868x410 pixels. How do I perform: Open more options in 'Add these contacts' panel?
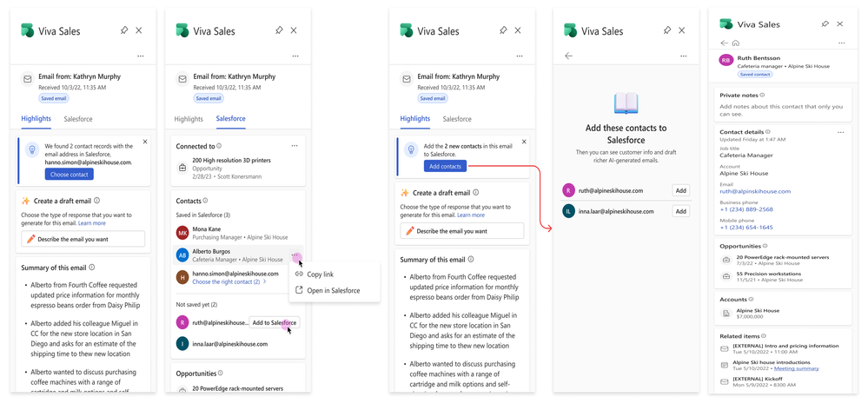tap(683, 56)
